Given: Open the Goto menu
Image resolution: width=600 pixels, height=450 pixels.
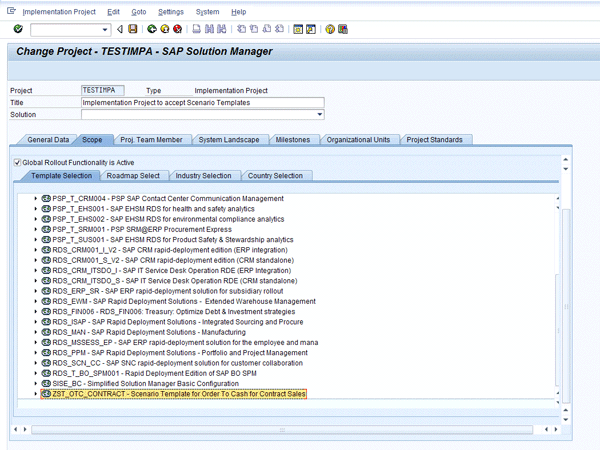Looking at the screenshot, I should 138,11.
